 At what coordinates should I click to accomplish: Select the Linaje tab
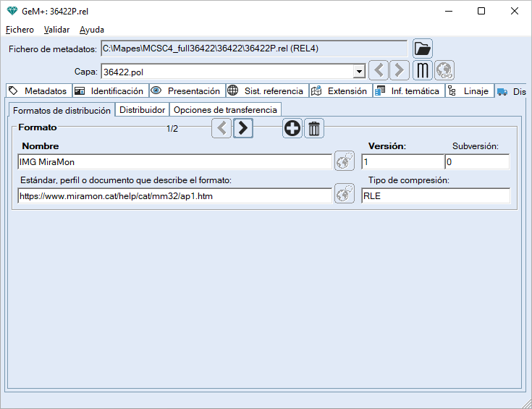pyautogui.click(x=470, y=91)
